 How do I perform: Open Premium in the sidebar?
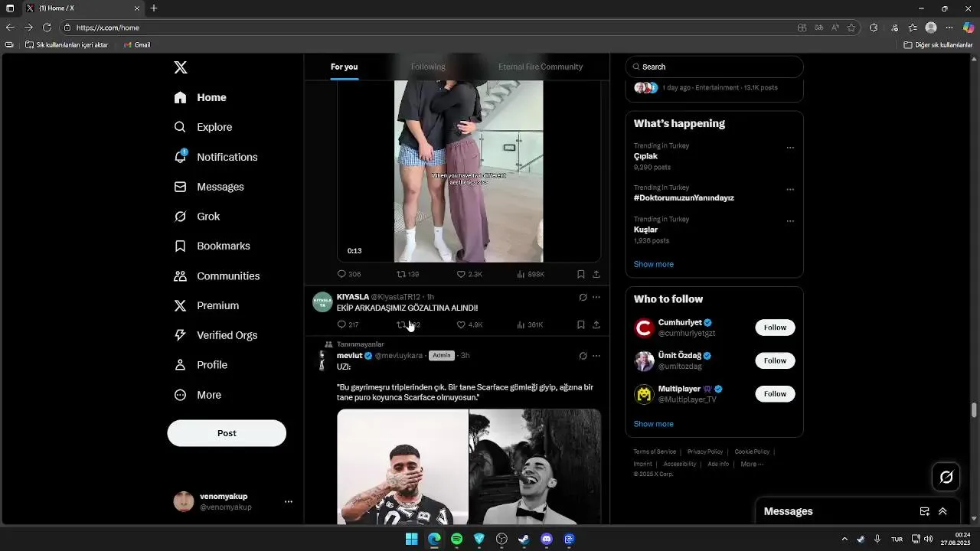pyautogui.click(x=207, y=305)
